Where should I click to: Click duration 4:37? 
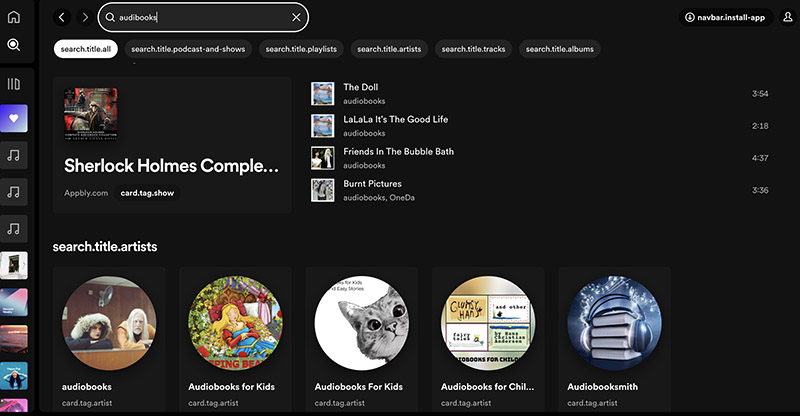click(x=760, y=158)
